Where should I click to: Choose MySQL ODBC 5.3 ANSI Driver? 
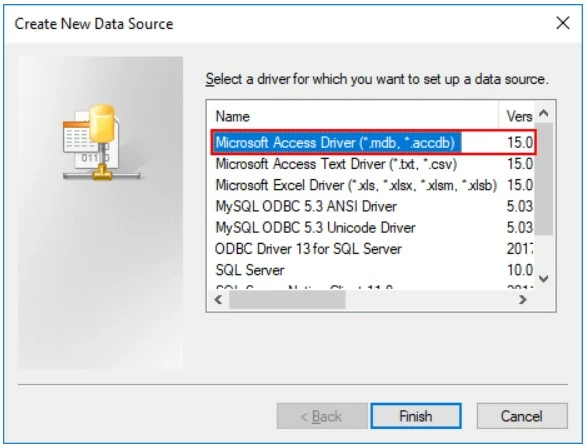tap(374, 206)
